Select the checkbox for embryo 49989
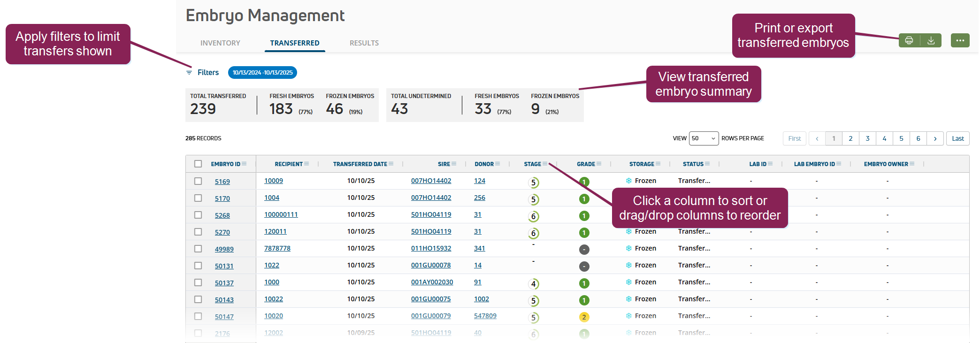 (x=198, y=249)
